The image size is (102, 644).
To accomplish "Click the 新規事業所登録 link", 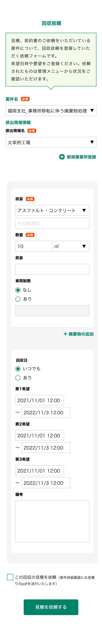I will (81, 157).
